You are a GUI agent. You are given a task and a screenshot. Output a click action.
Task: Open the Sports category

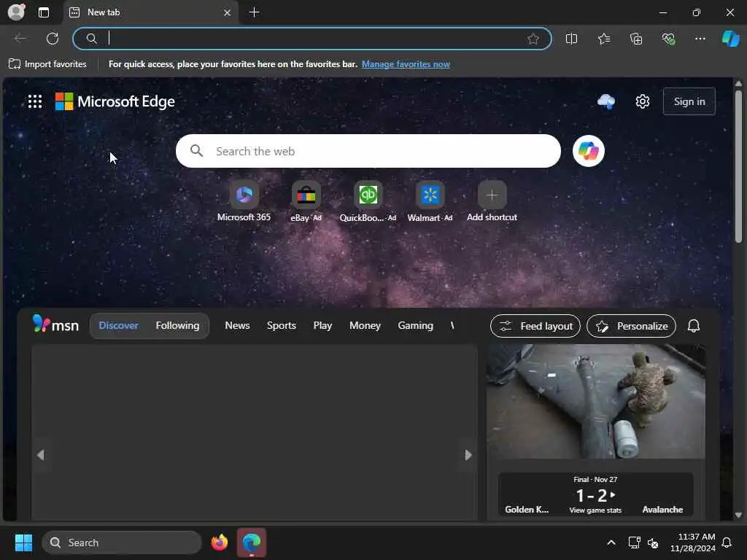click(282, 326)
